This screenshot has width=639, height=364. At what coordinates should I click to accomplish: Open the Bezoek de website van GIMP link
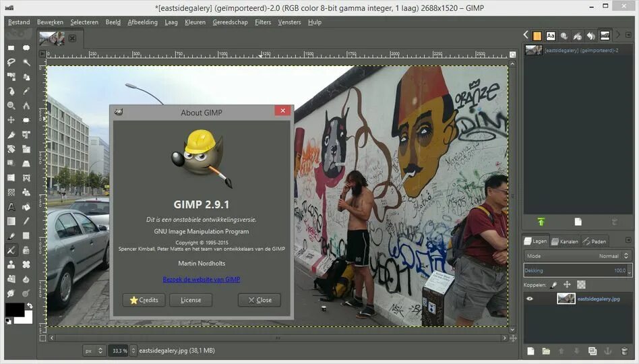(x=202, y=279)
